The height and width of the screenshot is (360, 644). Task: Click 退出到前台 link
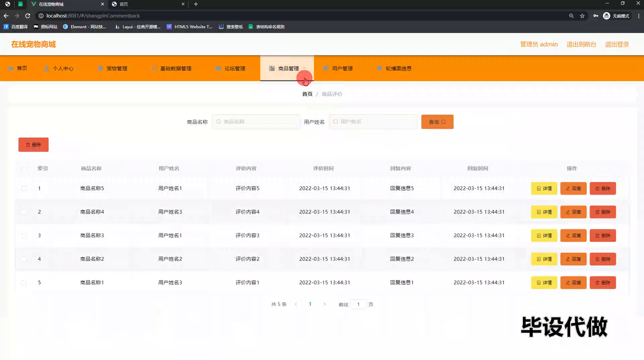coord(581,44)
